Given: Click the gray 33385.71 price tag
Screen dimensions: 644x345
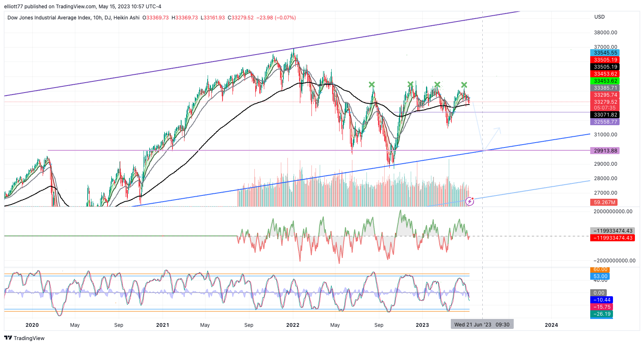Looking at the screenshot, I should 605,88.
